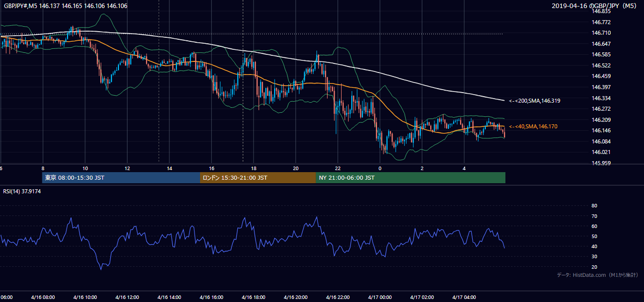Select the London 15:30-21:00 JST session bar
This screenshot has width=644, height=302.
tap(258, 178)
